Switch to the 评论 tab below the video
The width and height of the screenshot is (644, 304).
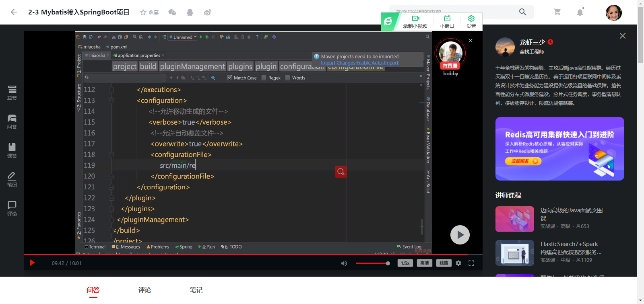pyautogui.click(x=145, y=290)
